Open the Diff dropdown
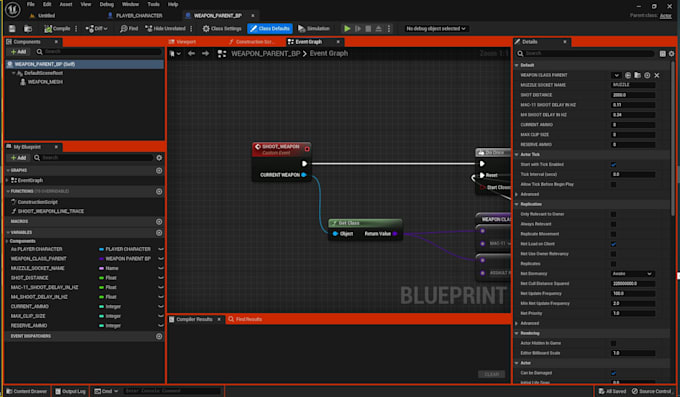The width and height of the screenshot is (680, 397). 96,29
